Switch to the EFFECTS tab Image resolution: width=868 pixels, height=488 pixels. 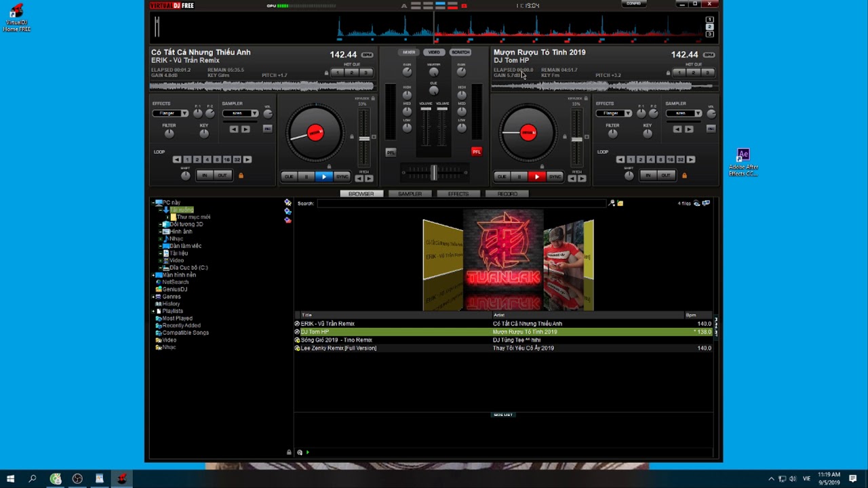(458, 194)
